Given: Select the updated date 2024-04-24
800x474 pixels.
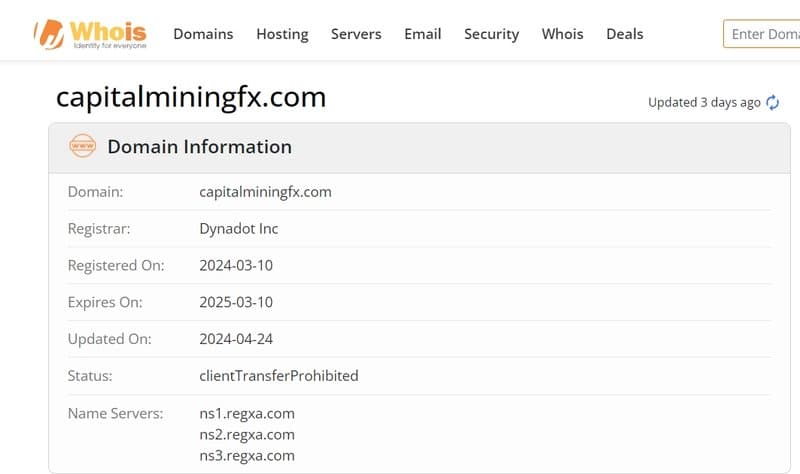Looking at the screenshot, I should tap(236, 339).
